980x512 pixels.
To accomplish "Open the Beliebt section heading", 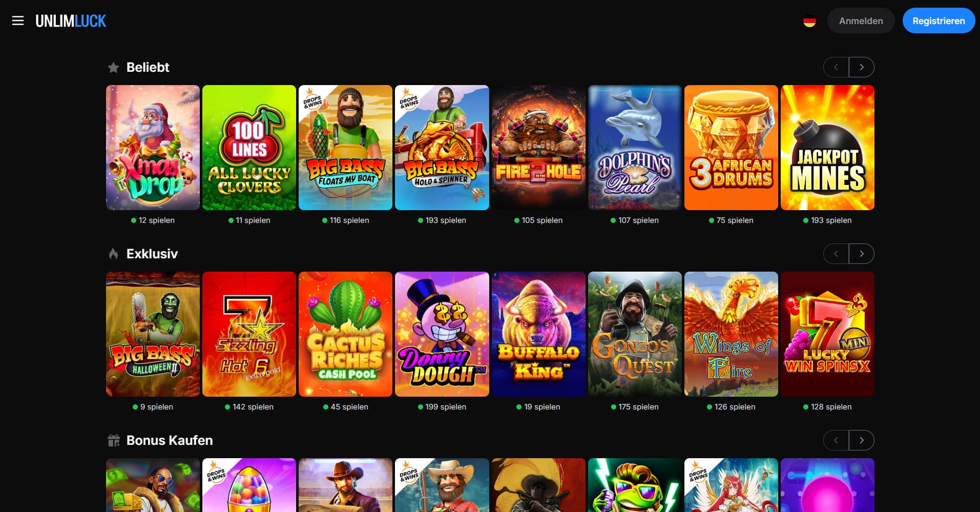I will pos(148,67).
